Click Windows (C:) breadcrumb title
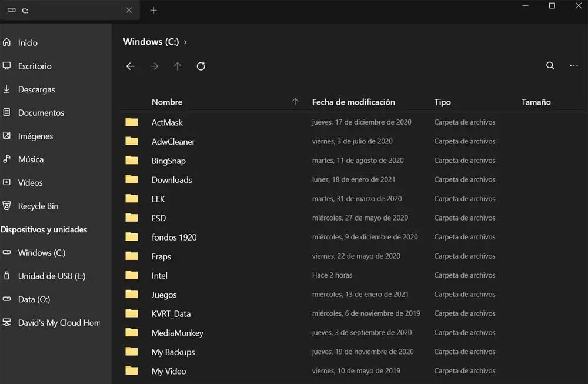This screenshot has width=588, height=384. click(x=151, y=42)
